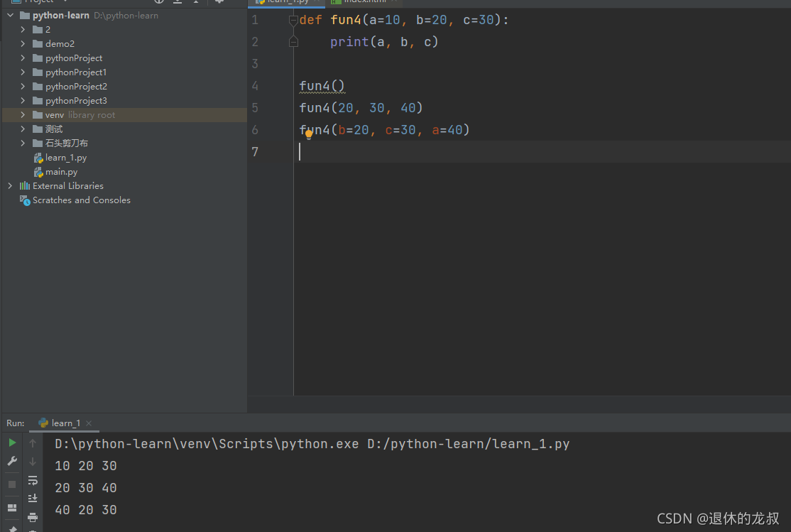
Task: Expand the demo2 folder
Action: pos(23,43)
